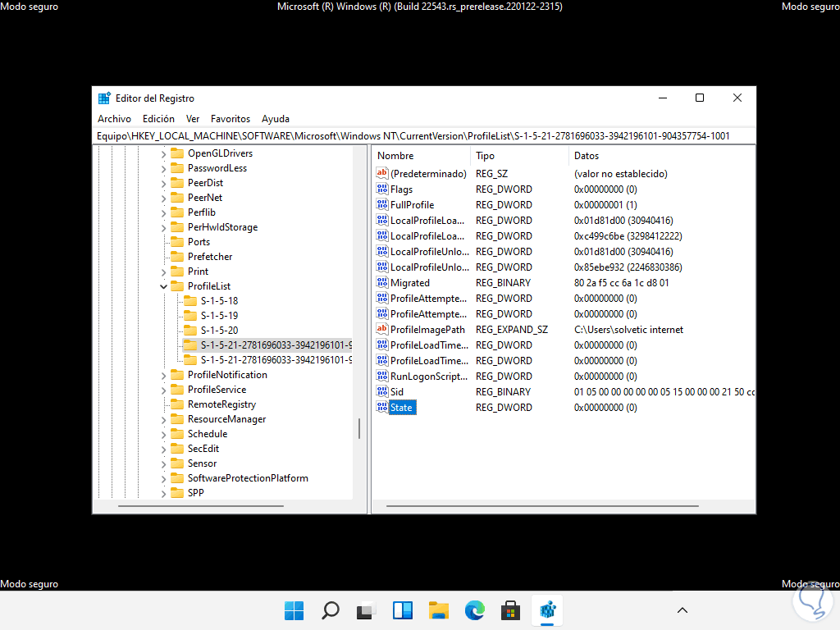Select the PeerNet registry key
840x630 pixels.
(x=204, y=198)
